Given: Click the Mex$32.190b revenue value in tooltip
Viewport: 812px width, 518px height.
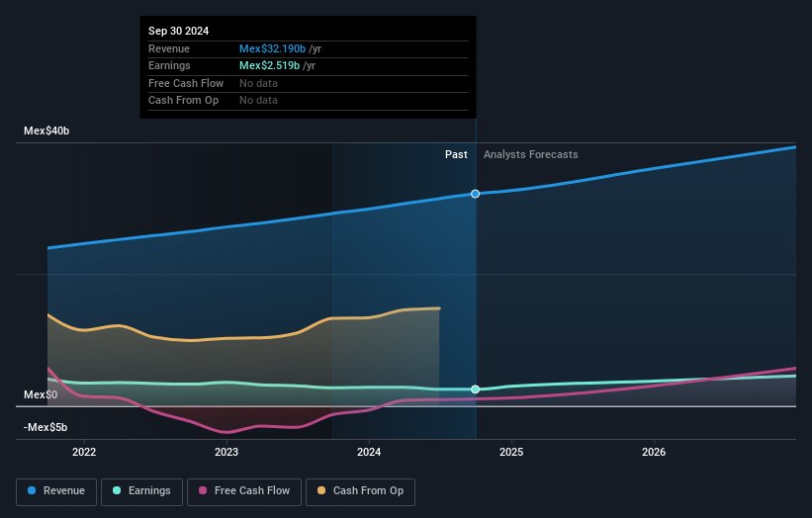Looking at the screenshot, I should point(272,48).
